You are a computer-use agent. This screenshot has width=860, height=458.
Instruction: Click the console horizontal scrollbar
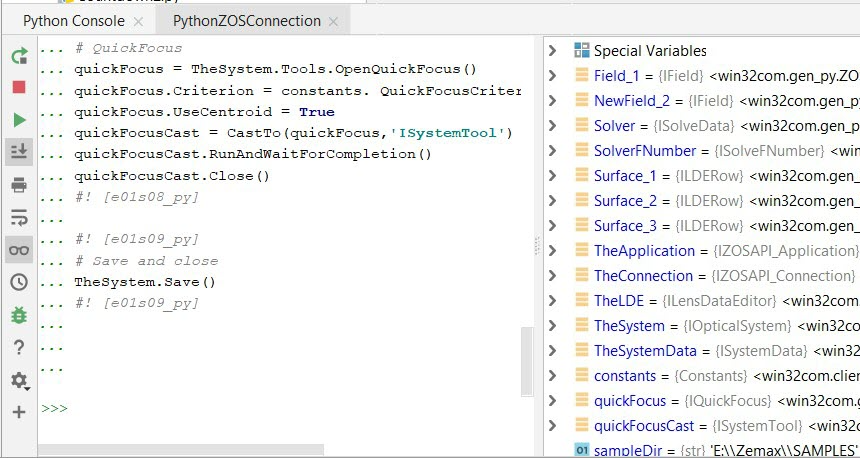181,450
